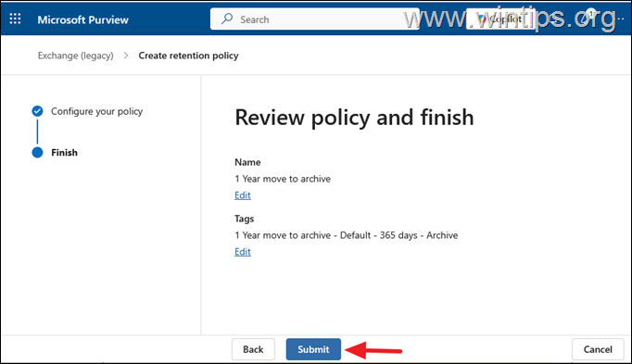
Task: Click the breadcrumb chevron separator
Action: click(126, 56)
